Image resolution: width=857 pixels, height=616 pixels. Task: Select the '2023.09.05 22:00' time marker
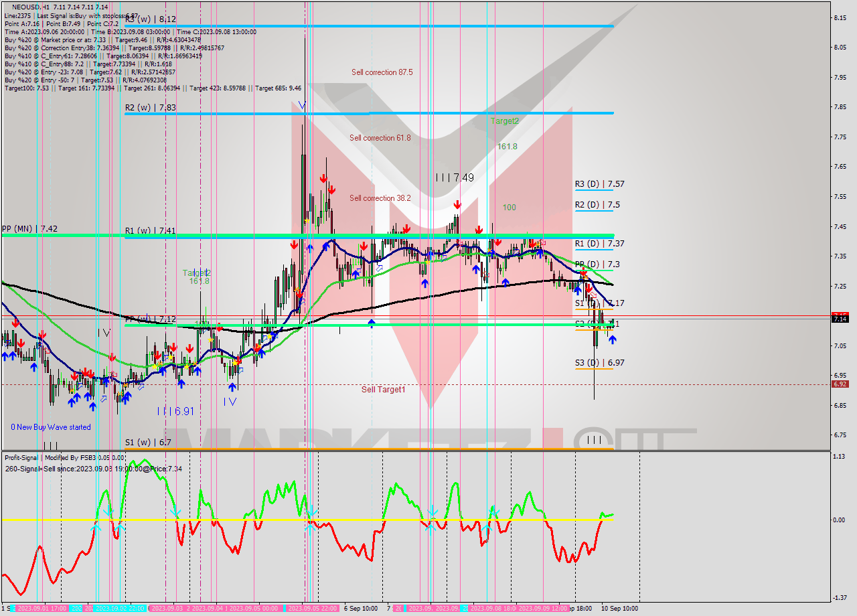(x=312, y=608)
